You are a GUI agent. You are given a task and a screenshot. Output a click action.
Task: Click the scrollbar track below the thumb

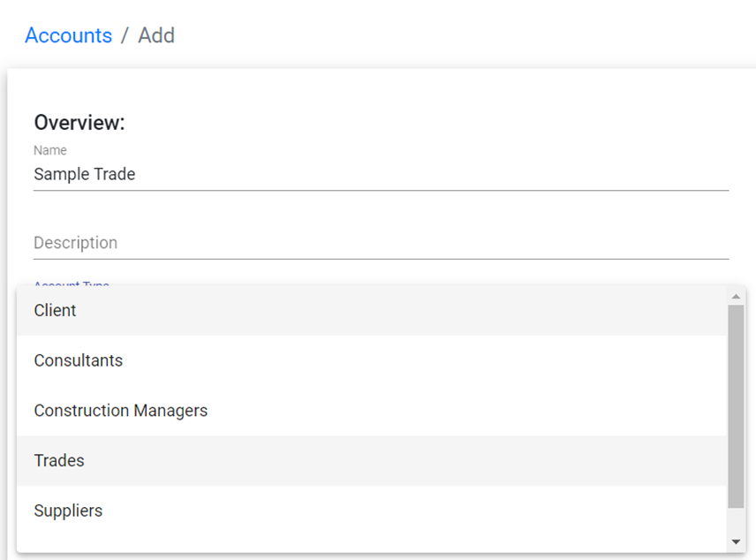coord(736,521)
